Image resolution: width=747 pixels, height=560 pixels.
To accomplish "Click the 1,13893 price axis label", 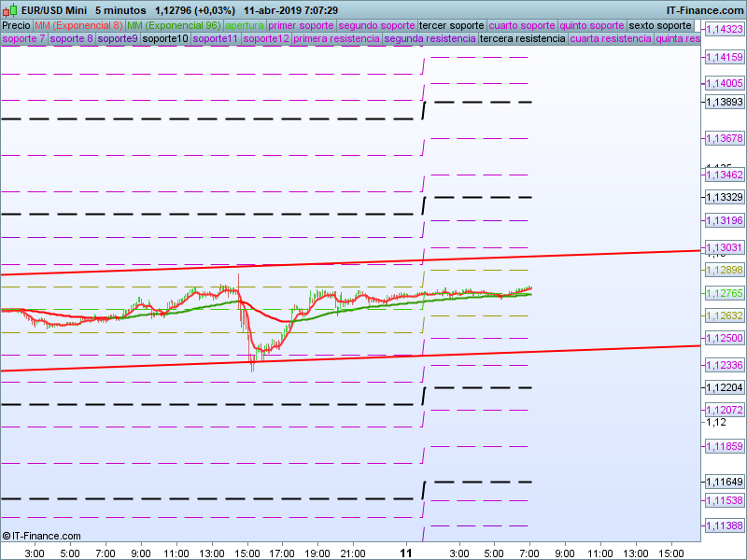I will [723, 102].
